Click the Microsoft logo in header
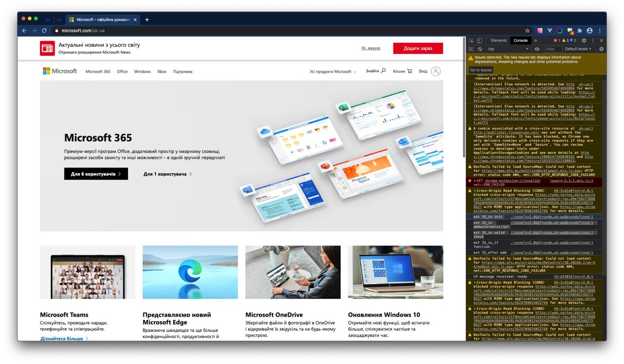Viewport: 624px width, 364px height. click(x=59, y=71)
